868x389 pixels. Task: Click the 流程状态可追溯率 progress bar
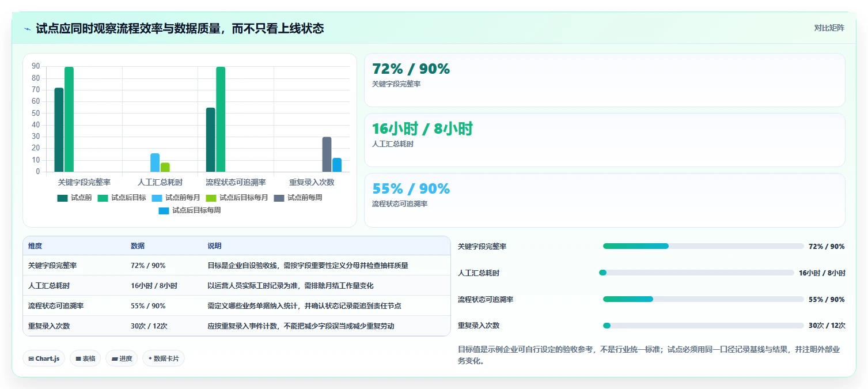point(703,299)
